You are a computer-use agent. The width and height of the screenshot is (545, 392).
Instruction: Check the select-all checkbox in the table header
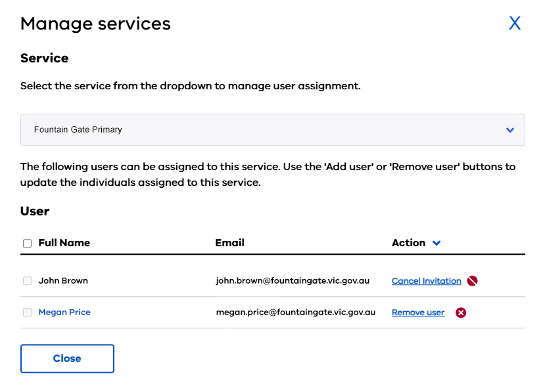tap(27, 243)
